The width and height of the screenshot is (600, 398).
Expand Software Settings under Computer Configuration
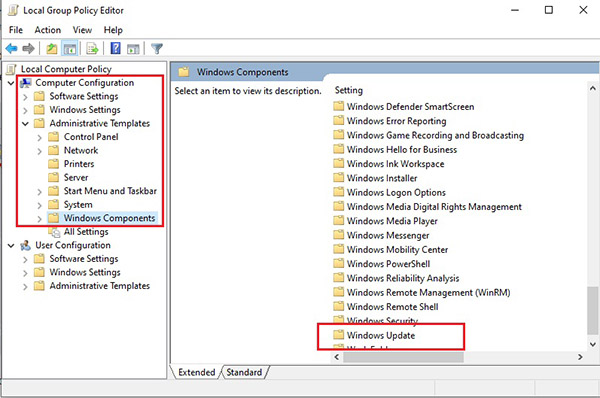coord(25,97)
